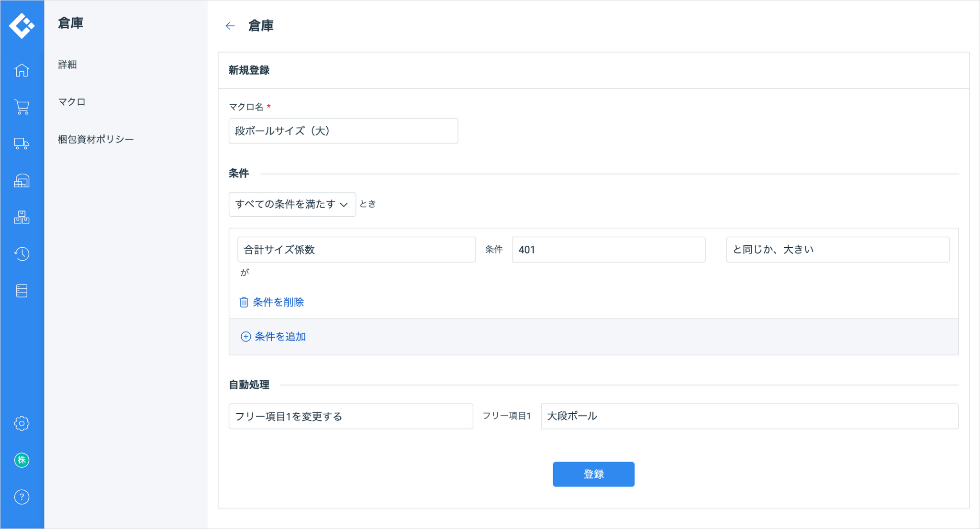Open the 合計サイズ係数 condition selector

pos(356,250)
